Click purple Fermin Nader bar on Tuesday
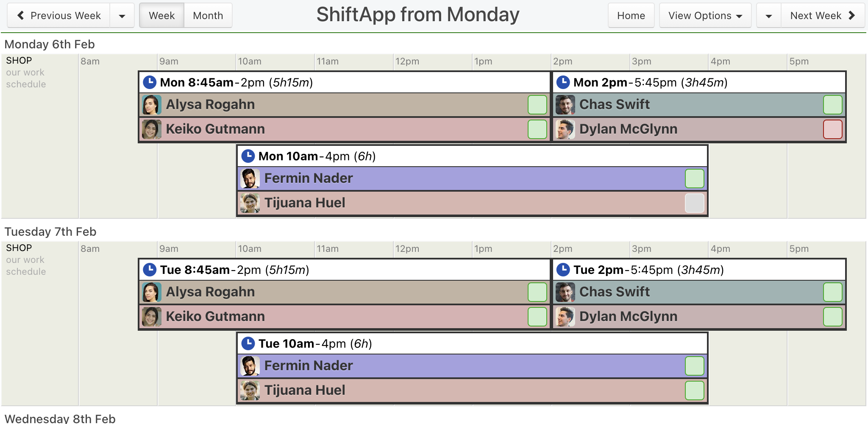This screenshot has width=868, height=424. point(472,366)
